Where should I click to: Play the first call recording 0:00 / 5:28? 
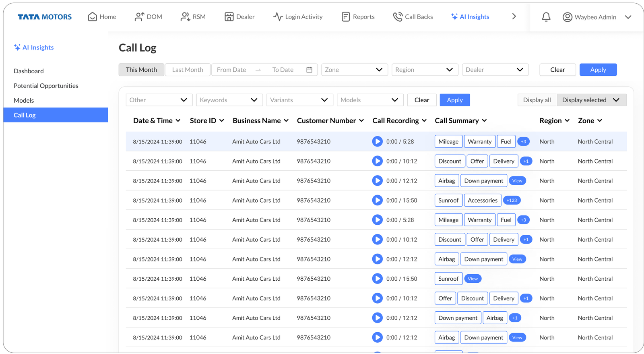377,141
